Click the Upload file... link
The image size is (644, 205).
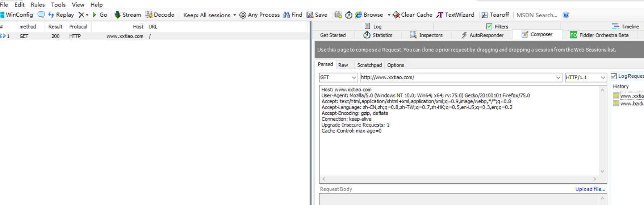coord(590,189)
